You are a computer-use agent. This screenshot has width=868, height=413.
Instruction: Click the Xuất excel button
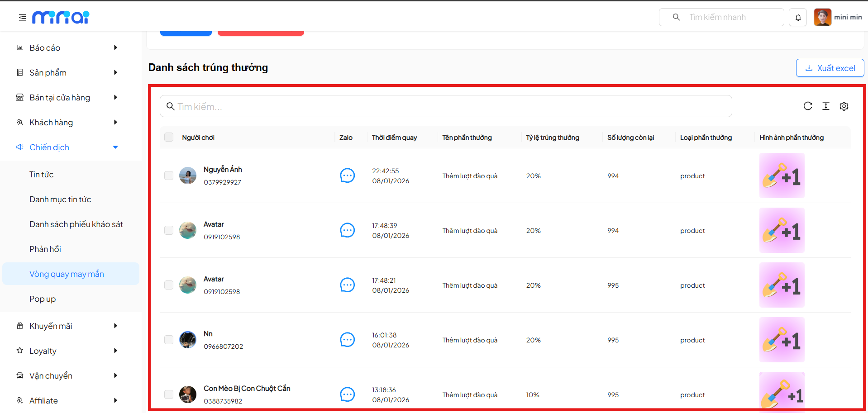tap(830, 68)
